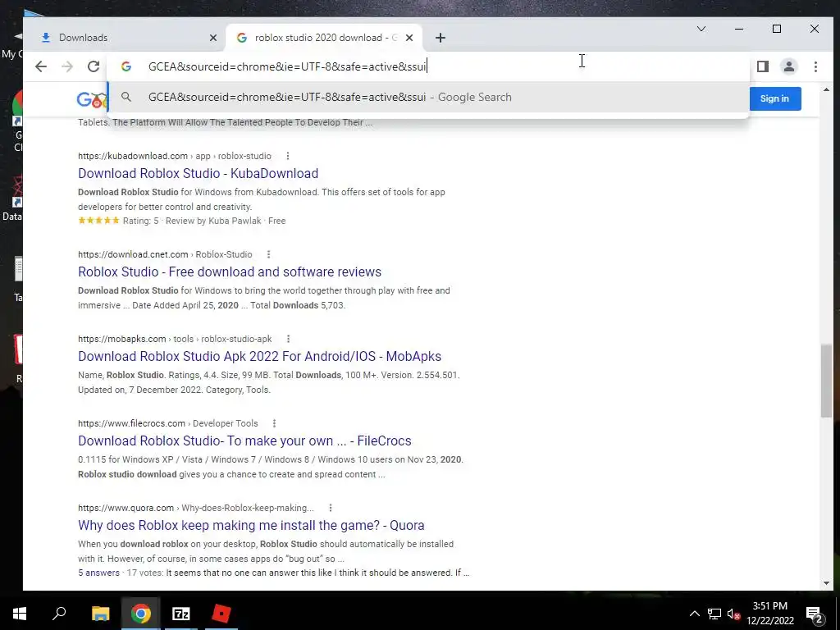Click the scrollbar up arrow
The image size is (840, 630).
tap(826, 89)
